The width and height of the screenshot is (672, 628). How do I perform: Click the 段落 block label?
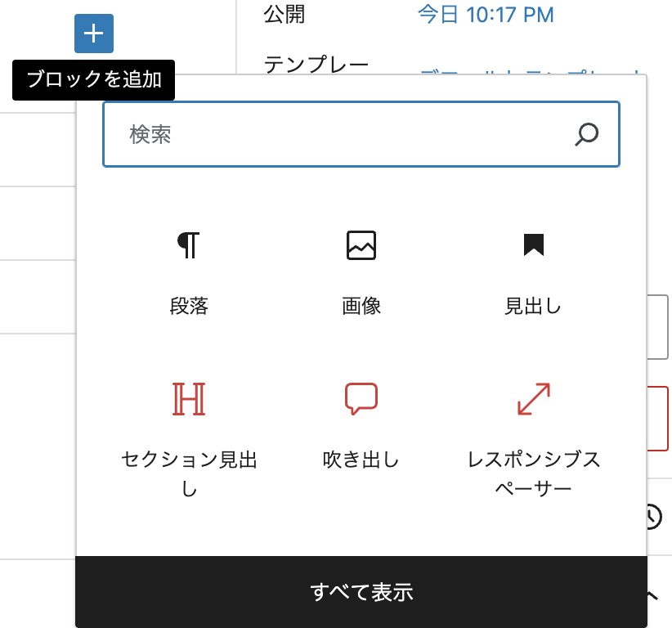[189, 307]
